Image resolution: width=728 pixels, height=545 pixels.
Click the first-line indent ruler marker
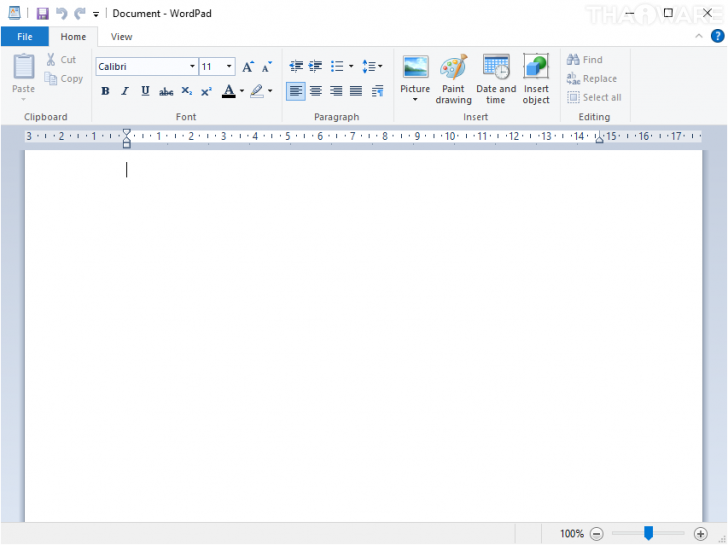coord(126,134)
